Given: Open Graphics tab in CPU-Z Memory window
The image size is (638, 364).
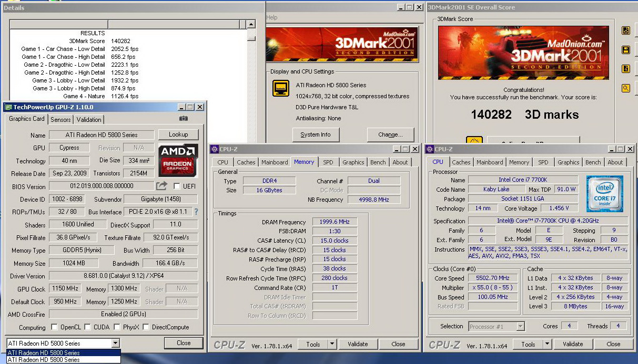Looking at the screenshot, I should coord(353,162).
